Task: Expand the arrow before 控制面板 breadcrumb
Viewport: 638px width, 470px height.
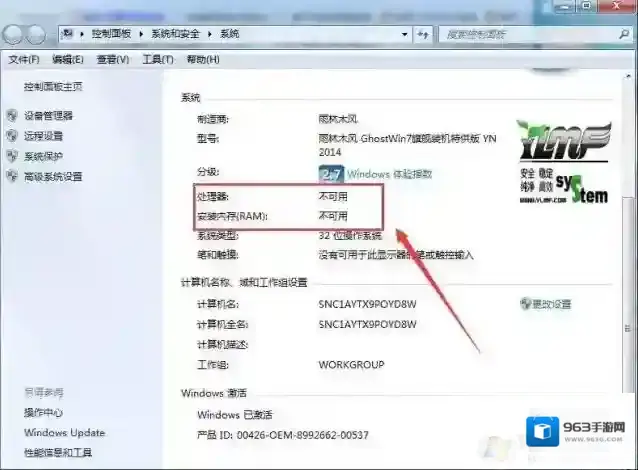Action: point(82,34)
